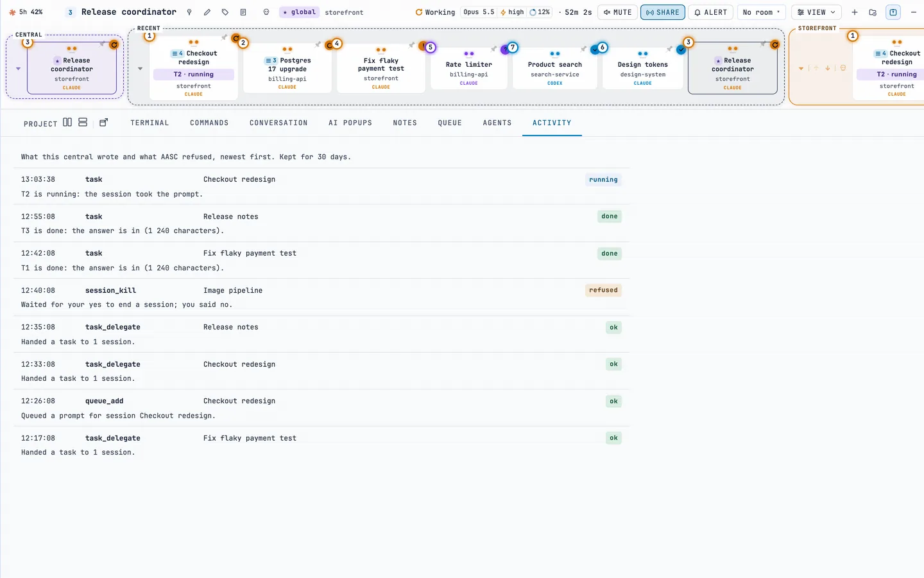Click the pencil rename icon in header
Screen dimensions: 924x578
click(207, 12)
